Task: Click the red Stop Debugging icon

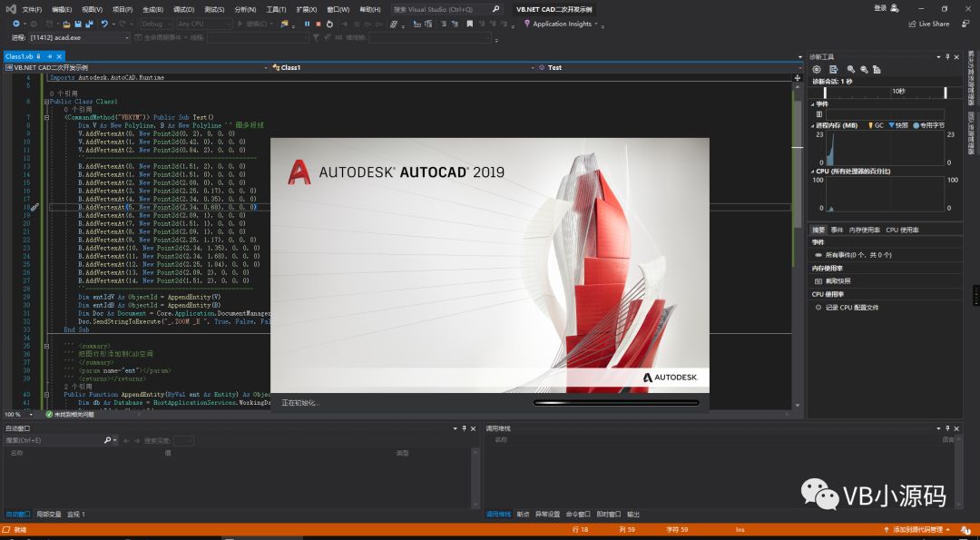Action: coord(318,24)
